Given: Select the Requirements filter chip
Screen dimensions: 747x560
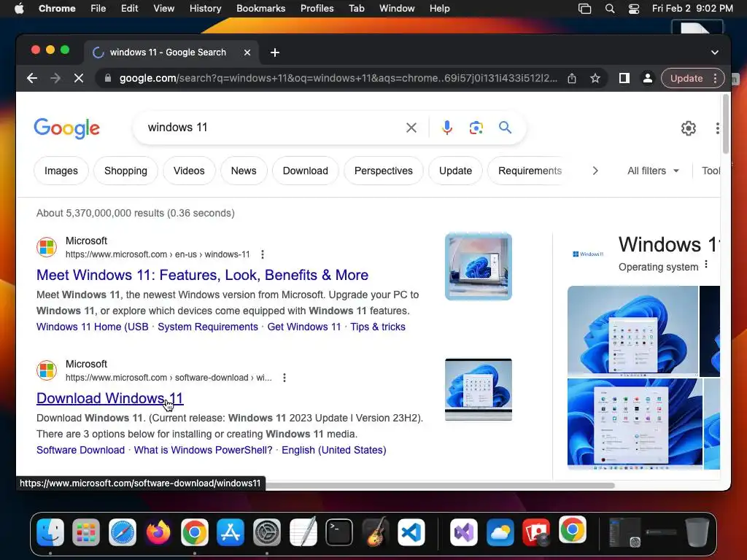Looking at the screenshot, I should tap(530, 171).
